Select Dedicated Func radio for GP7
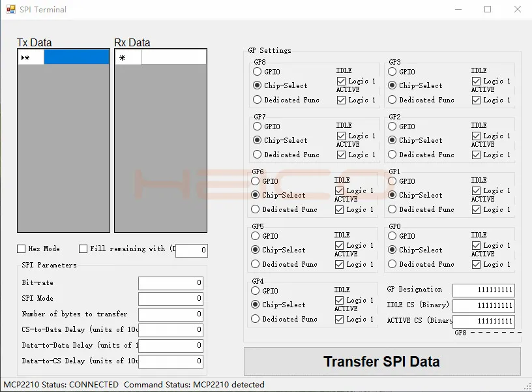This screenshot has width=532, height=392. (x=257, y=155)
